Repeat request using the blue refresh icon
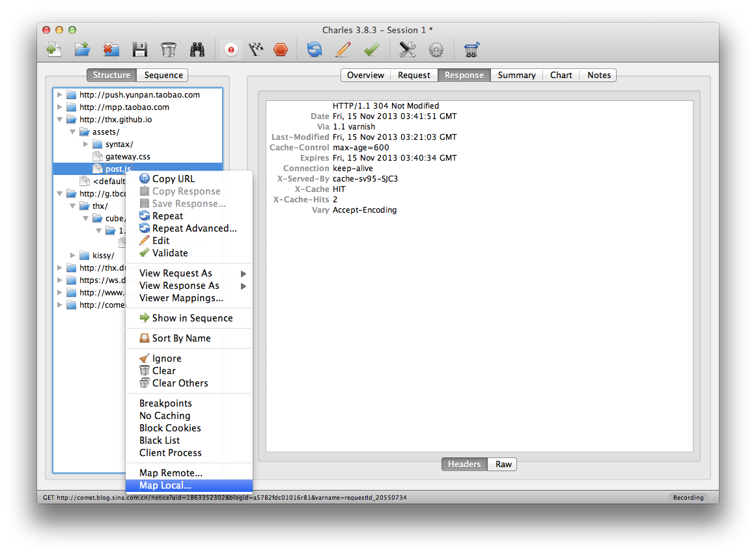The height and width of the screenshot is (555, 756). point(315,49)
